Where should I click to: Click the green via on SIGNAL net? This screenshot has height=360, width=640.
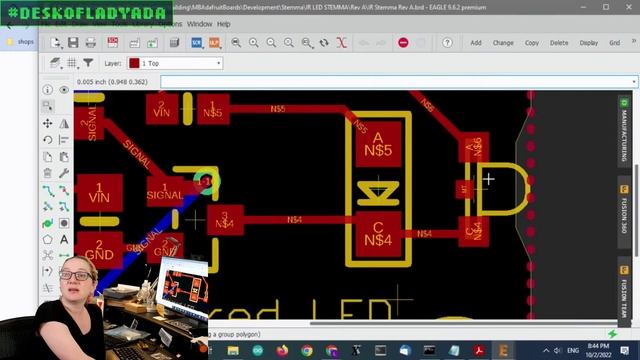click(207, 181)
